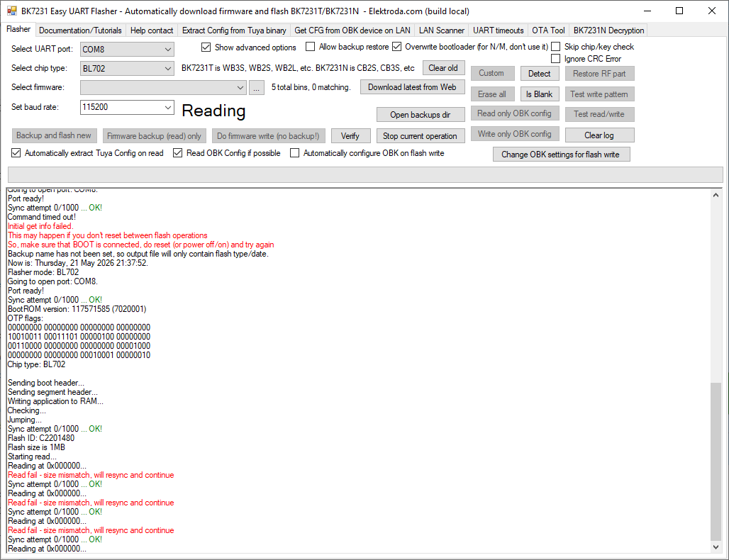Screen dimensions: 729x560
Task: Click the Clear log button
Action: point(599,135)
